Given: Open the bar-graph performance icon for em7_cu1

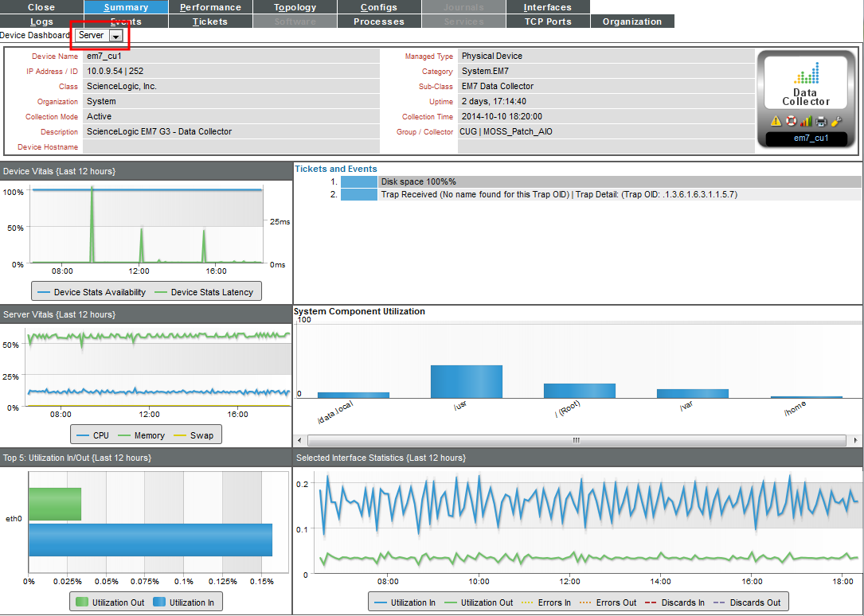Looking at the screenshot, I should pos(806,120).
